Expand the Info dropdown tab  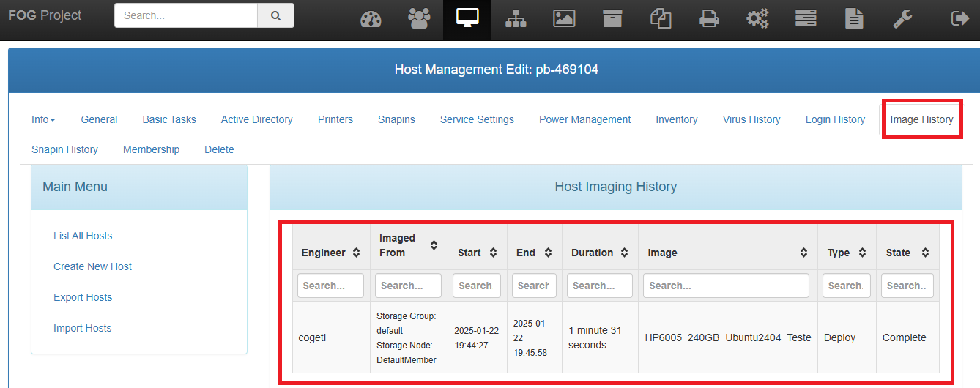click(x=43, y=119)
